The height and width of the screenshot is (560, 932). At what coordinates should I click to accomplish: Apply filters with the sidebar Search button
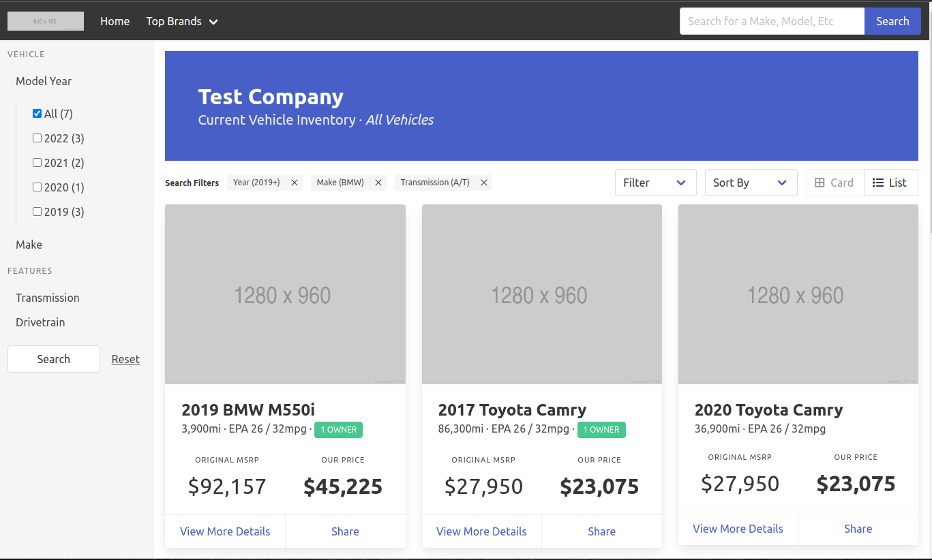pos(54,359)
